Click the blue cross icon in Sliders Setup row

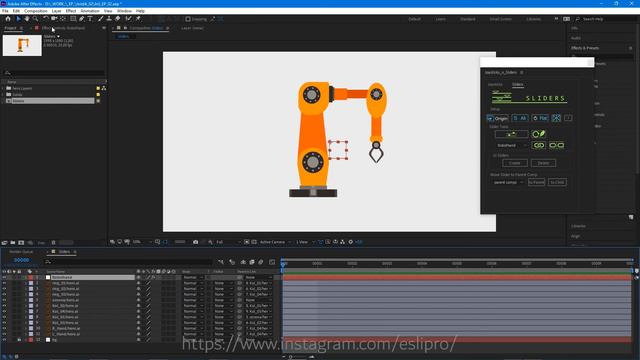[x=556, y=118]
